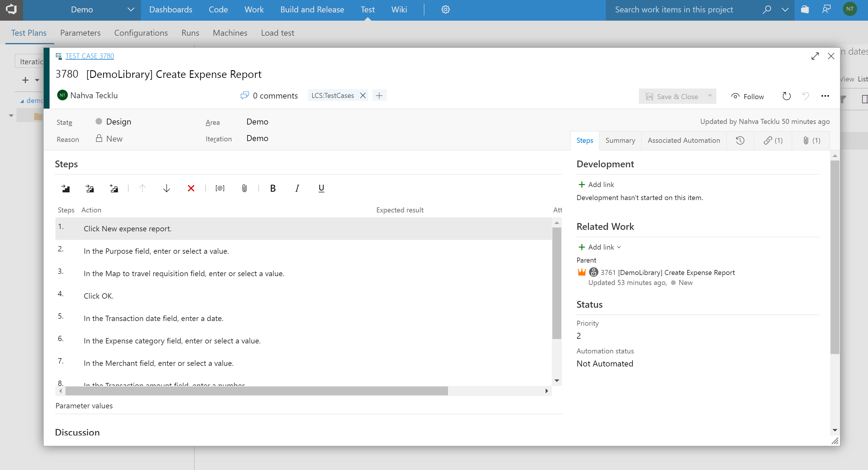Open the Save & Close dropdown arrow
The height and width of the screenshot is (470, 868).
pyautogui.click(x=710, y=96)
